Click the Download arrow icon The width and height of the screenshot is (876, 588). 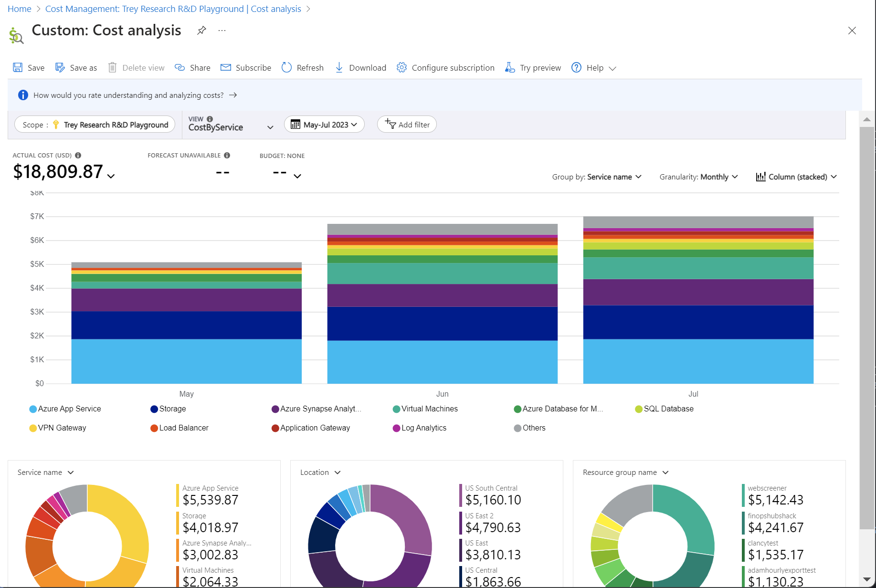(x=339, y=68)
